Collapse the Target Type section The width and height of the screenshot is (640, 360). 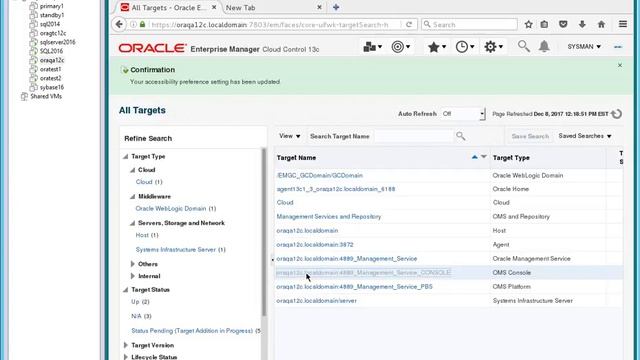click(x=126, y=156)
